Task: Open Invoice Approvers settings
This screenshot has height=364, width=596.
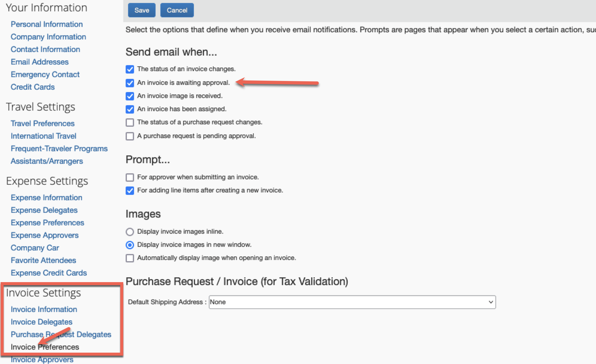Action: (x=42, y=360)
